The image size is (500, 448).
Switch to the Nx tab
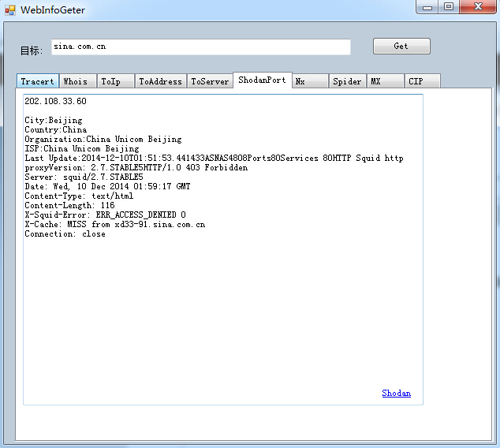310,81
